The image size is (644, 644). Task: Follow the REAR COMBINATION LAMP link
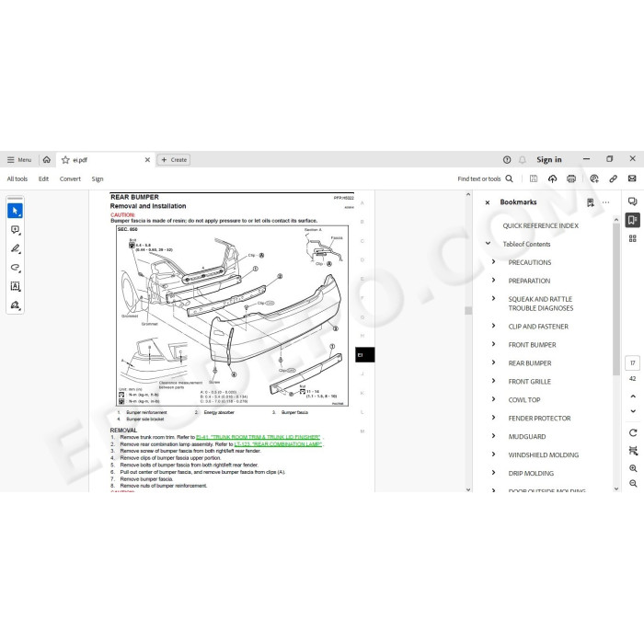click(278, 444)
